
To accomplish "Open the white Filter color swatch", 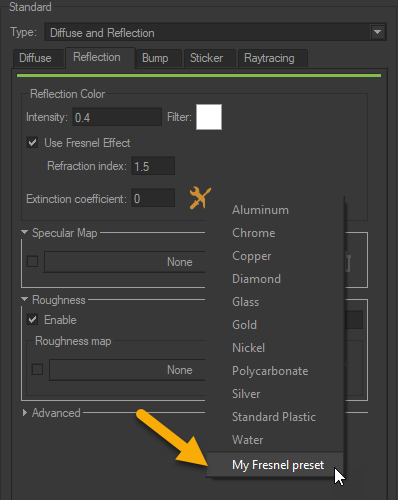I will coord(209,117).
